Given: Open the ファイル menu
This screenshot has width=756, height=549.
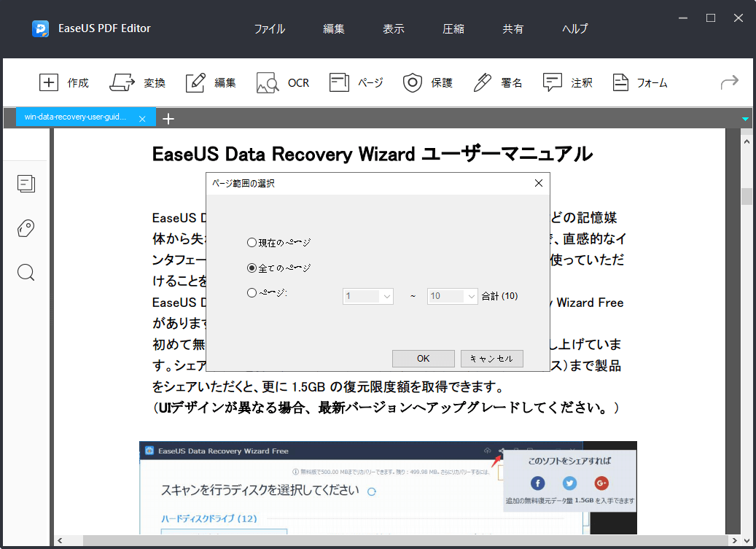Looking at the screenshot, I should tap(269, 29).
